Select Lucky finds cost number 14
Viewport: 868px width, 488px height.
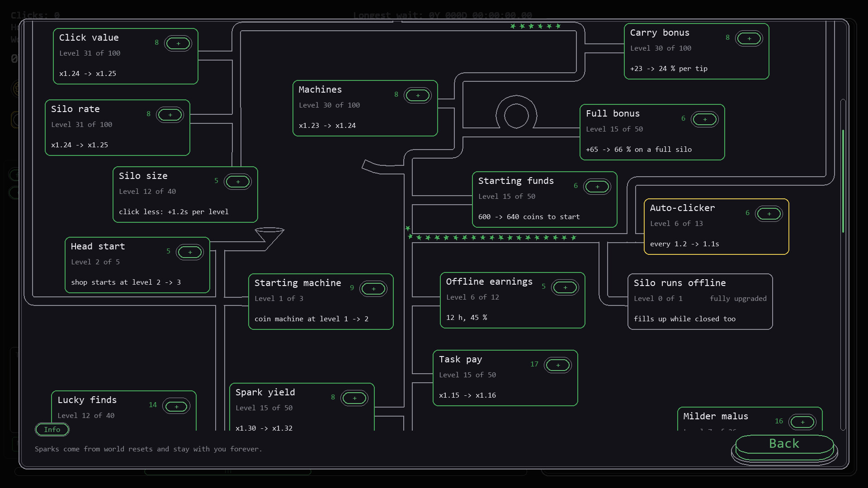tap(153, 405)
